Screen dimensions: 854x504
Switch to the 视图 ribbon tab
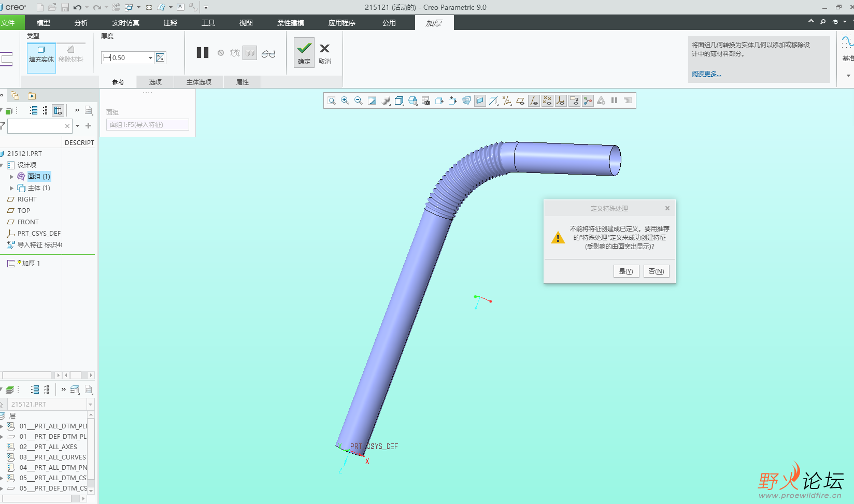point(246,23)
